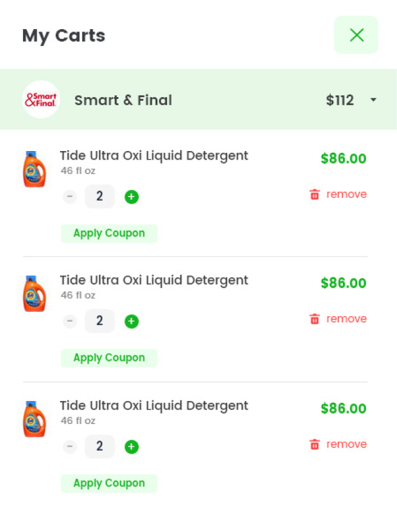The height and width of the screenshot is (532, 397).
Task: Click the remove link on the third item
Action: pyautogui.click(x=346, y=444)
